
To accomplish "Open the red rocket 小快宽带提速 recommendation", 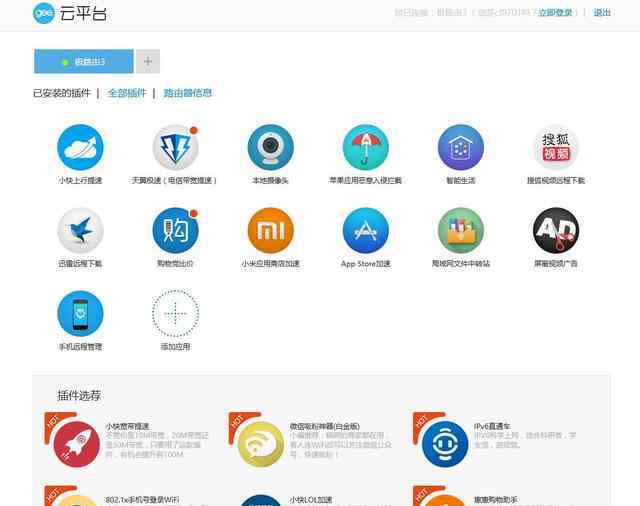I will 77,444.
